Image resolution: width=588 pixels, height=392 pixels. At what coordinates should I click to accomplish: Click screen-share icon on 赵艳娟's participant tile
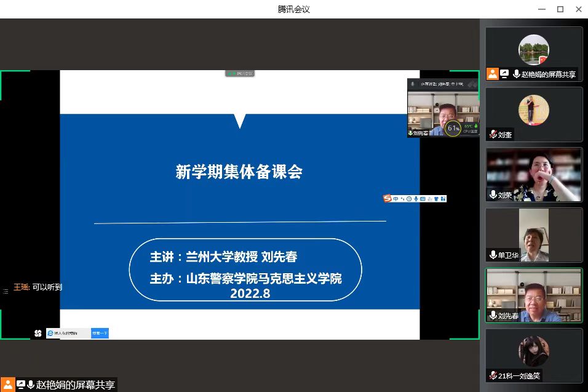[504, 74]
